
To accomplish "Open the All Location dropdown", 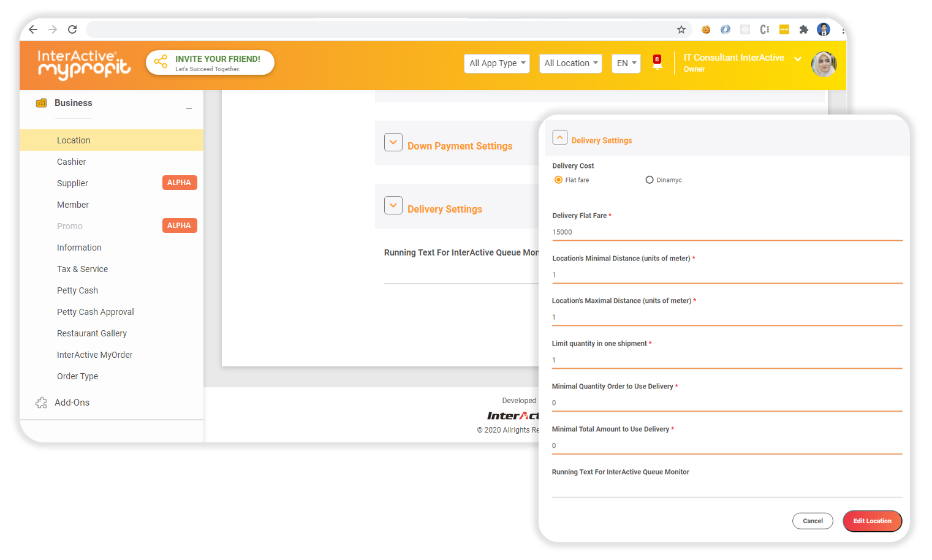I will click(570, 63).
